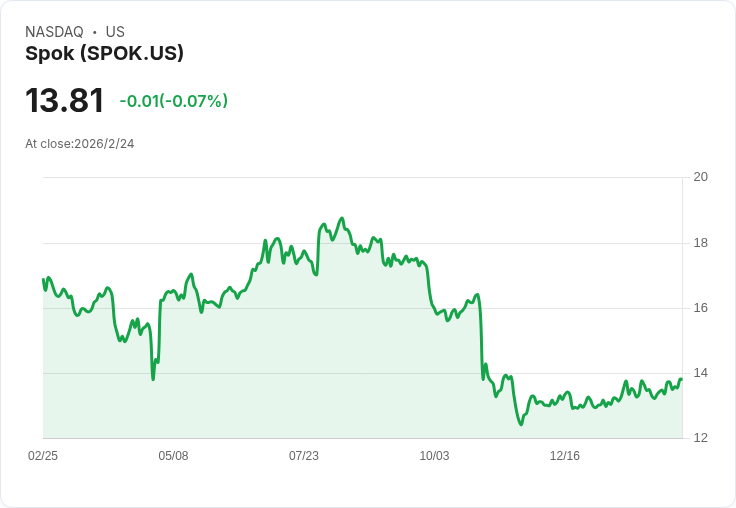Click the 12 value on price axis
Image resolution: width=736 pixels, height=508 pixels.
pyautogui.click(x=701, y=438)
